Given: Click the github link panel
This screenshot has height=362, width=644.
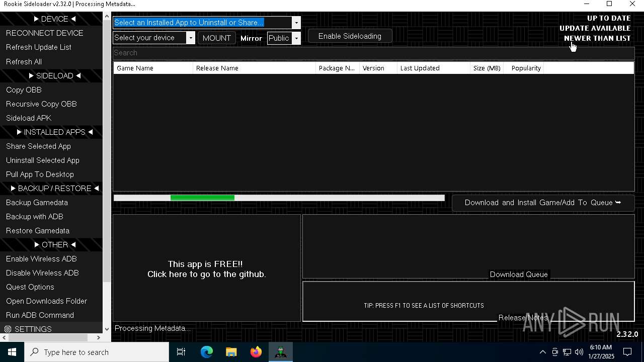Looking at the screenshot, I should (x=207, y=269).
